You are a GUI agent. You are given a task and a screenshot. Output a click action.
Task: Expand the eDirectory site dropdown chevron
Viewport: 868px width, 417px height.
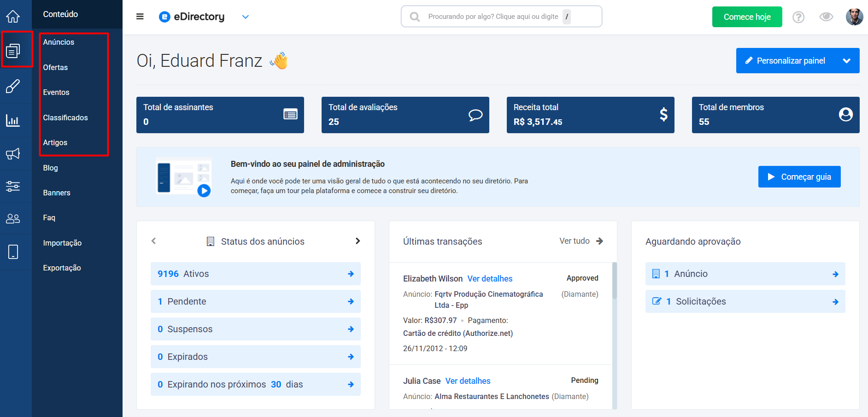(x=246, y=17)
